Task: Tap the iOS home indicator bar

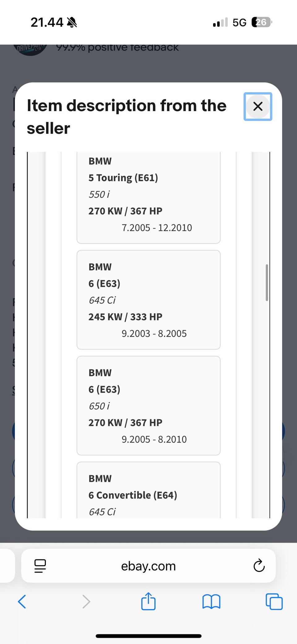Action: 148,636
